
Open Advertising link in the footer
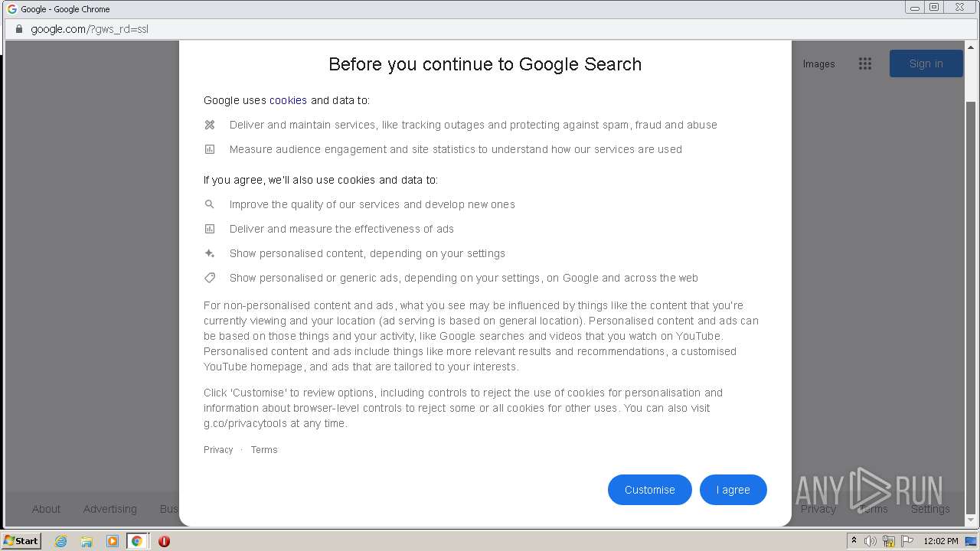click(x=110, y=509)
